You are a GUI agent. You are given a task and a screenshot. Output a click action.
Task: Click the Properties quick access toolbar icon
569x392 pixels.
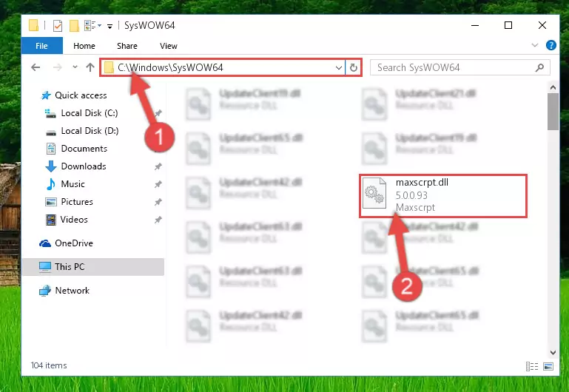57,26
